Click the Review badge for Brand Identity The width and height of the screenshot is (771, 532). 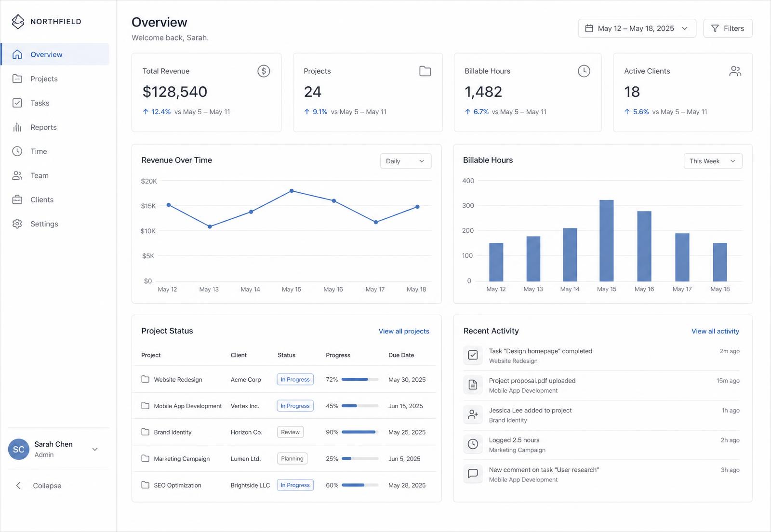click(x=290, y=432)
